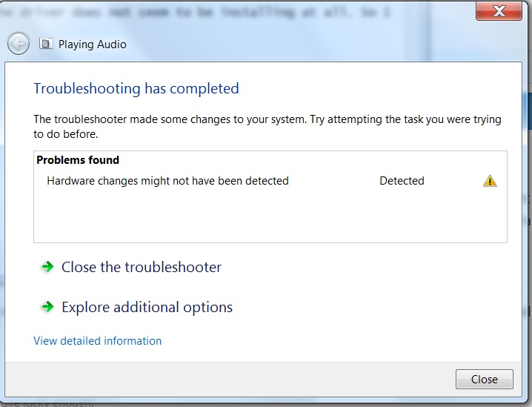Click the troubleshooter made some changes message
The image size is (532, 407).
pyautogui.click(x=267, y=127)
